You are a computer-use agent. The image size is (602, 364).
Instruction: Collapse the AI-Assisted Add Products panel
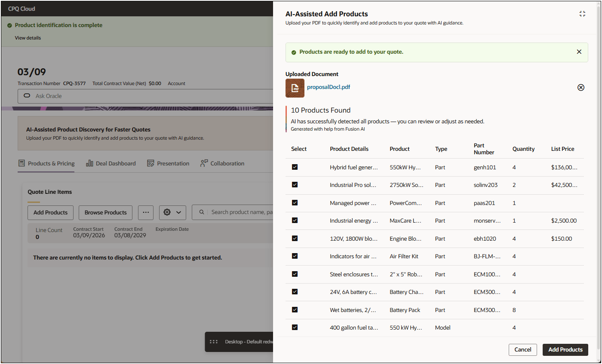582,14
